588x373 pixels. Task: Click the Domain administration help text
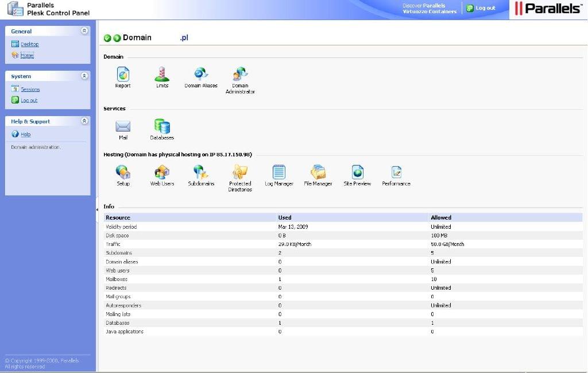[x=36, y=147]
